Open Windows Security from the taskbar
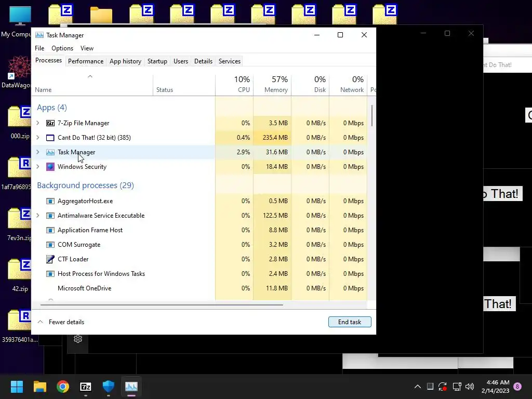This screenshot has height=399, width=532. pos(109,387)
